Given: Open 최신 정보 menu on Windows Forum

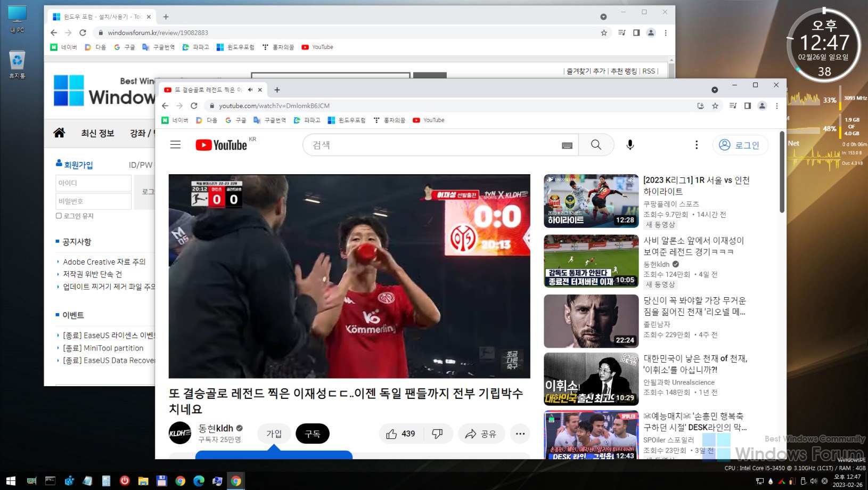Looking at the screenshot, I should (x=97, y=133).
